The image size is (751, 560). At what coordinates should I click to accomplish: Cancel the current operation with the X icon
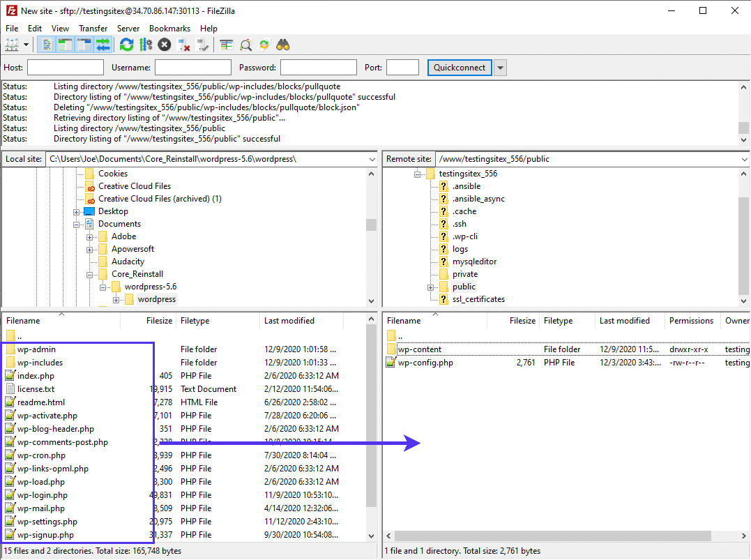(x=165, y=45)
